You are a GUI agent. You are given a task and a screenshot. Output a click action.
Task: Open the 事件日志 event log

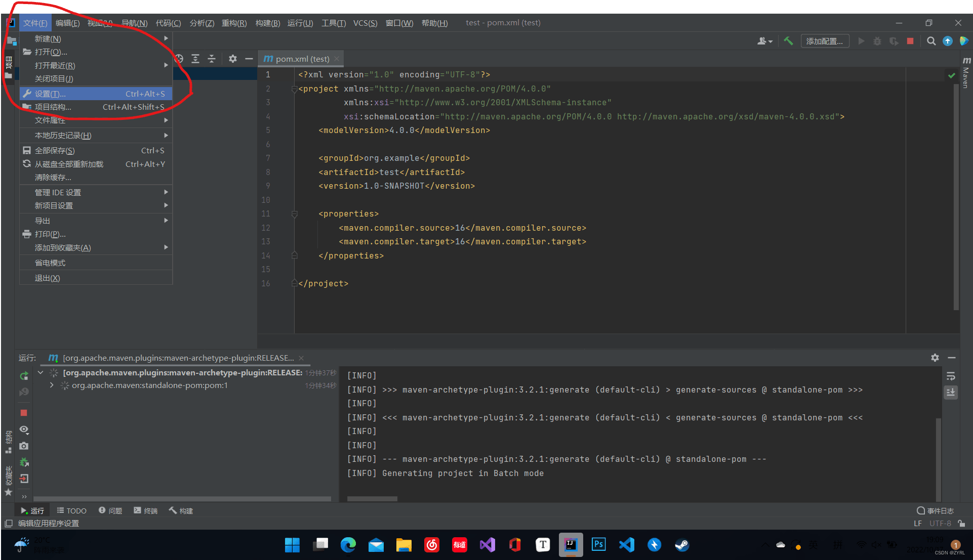tap(935, 511)
